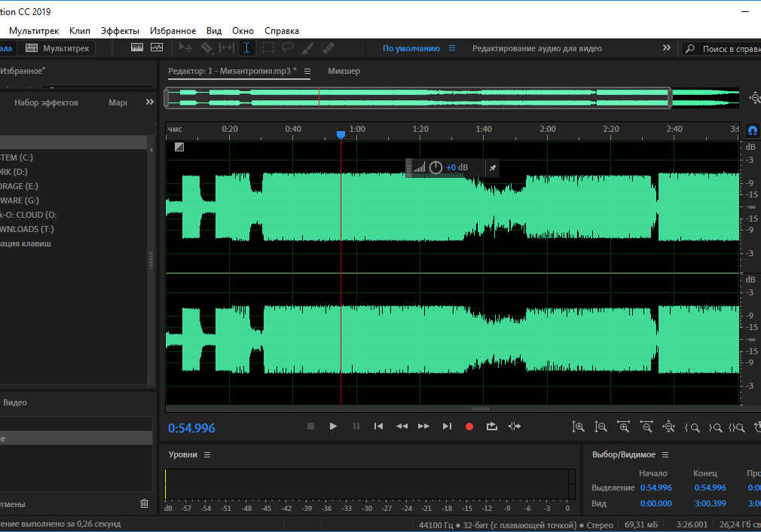Click the Rewind button
The width and height of the screenshot is (761, 532).
402,427
